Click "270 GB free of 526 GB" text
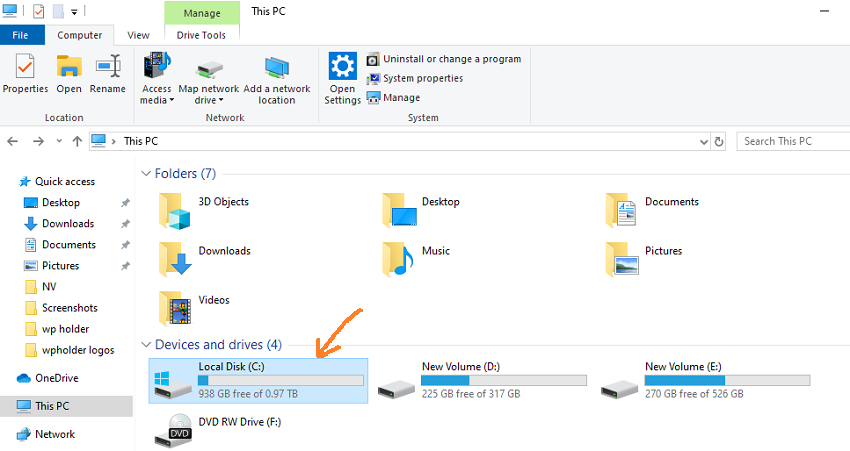The width and height of the screenshot is (850, 451). pyautogui.click(x=694, y=394)
